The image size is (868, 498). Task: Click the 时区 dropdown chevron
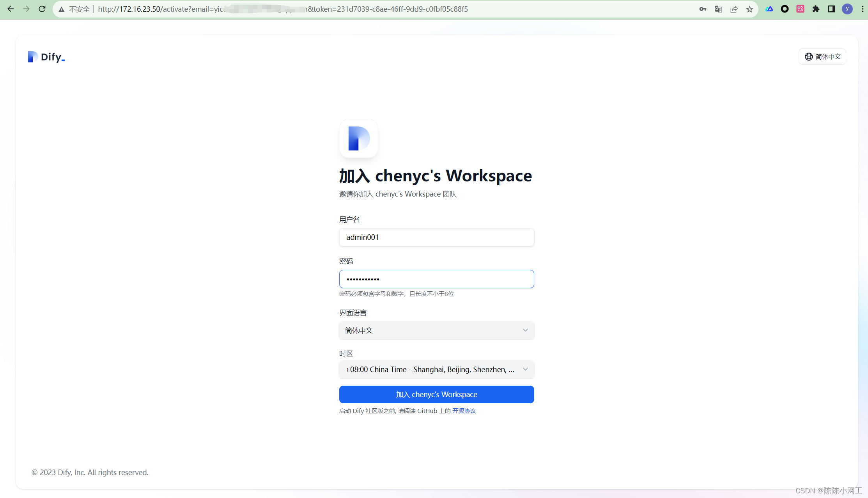525,369
